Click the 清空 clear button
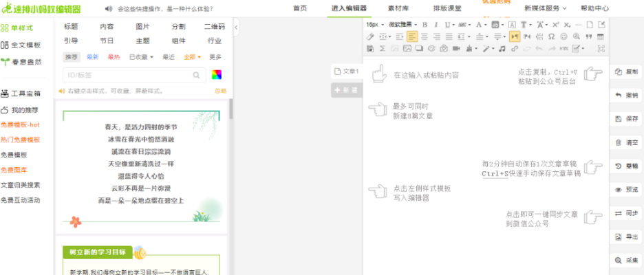Viewport: 644px width, 275px height. [627, 143]
